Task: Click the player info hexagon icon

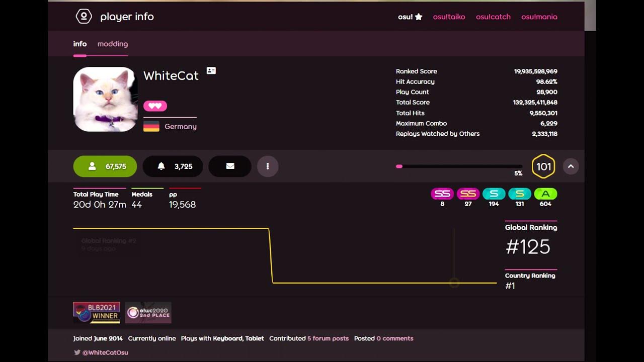Action: tap(84, 17)
